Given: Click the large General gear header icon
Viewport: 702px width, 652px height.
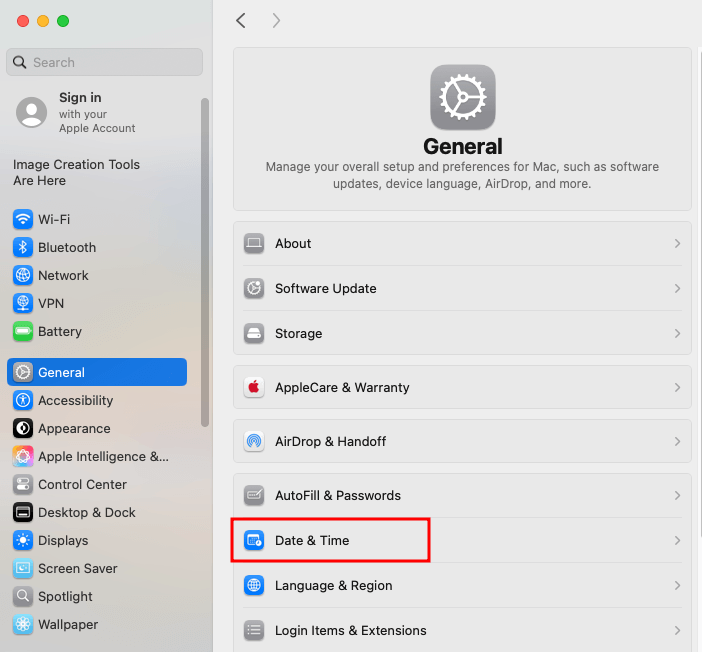Looking at the screenshot, I should [462, 97].
